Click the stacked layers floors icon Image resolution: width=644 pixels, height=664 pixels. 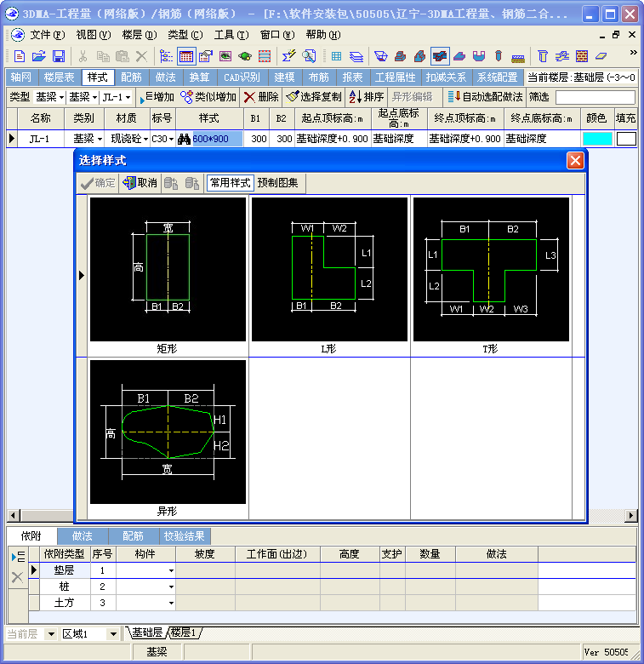point(356,56)
